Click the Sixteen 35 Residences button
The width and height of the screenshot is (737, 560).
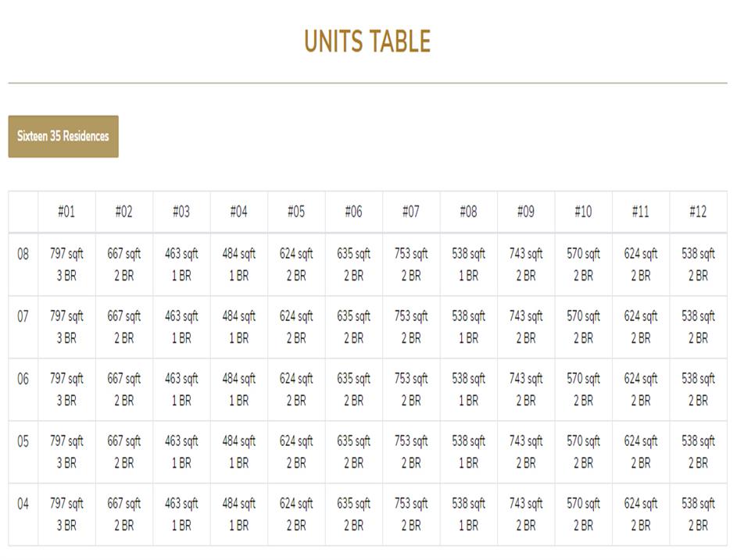pyautogui.click(x=63, y=137)
